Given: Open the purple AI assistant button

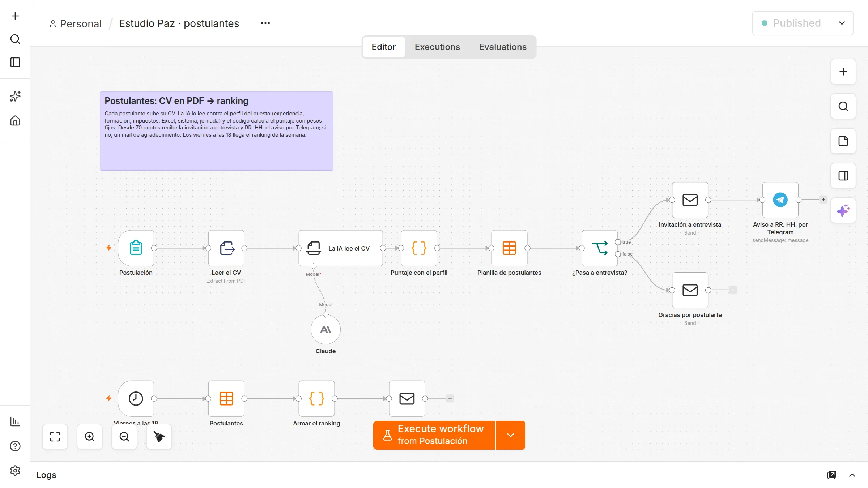Looking at the screenshot, I should (843, 210).
